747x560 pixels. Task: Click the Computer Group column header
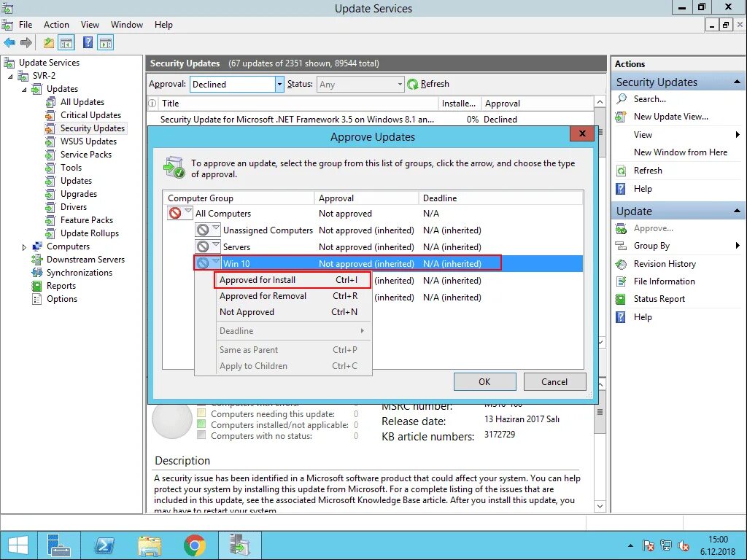pyautogui.click(x=239, y=198)
